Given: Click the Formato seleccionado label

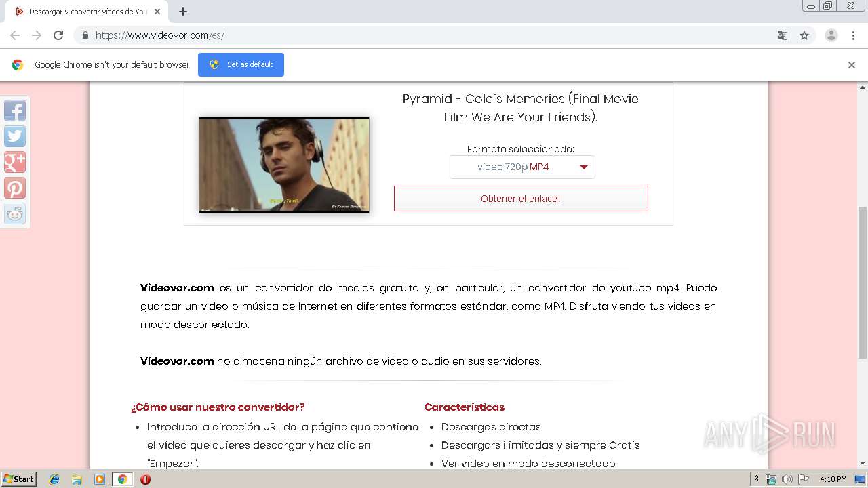Looking at the screenshot, I should 521,149.
